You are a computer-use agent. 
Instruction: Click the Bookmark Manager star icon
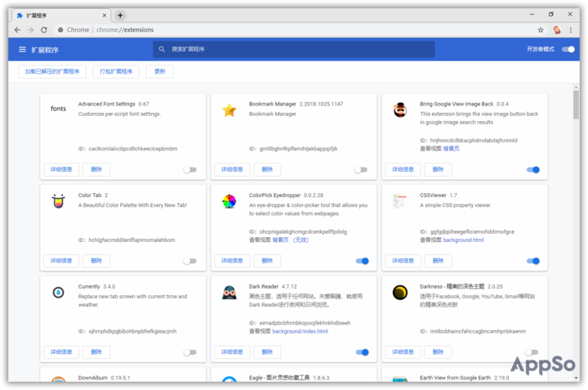click(229, 110)
